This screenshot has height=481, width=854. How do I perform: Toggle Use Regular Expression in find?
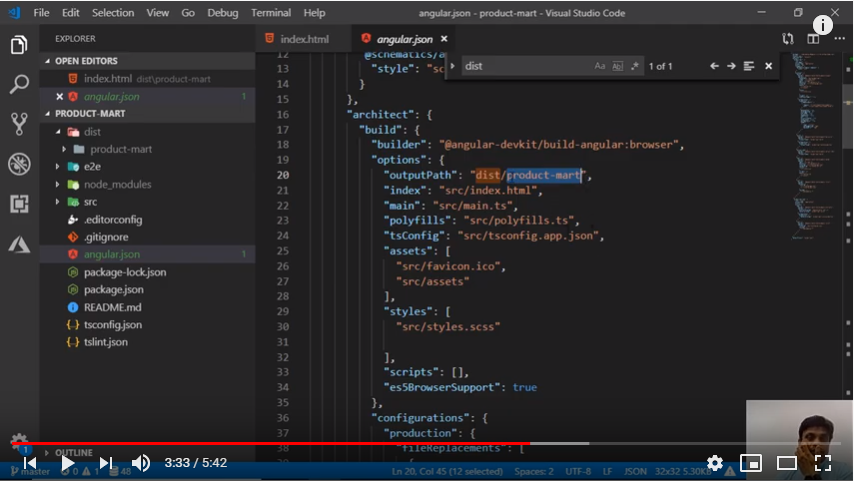[x=634, y=66]
